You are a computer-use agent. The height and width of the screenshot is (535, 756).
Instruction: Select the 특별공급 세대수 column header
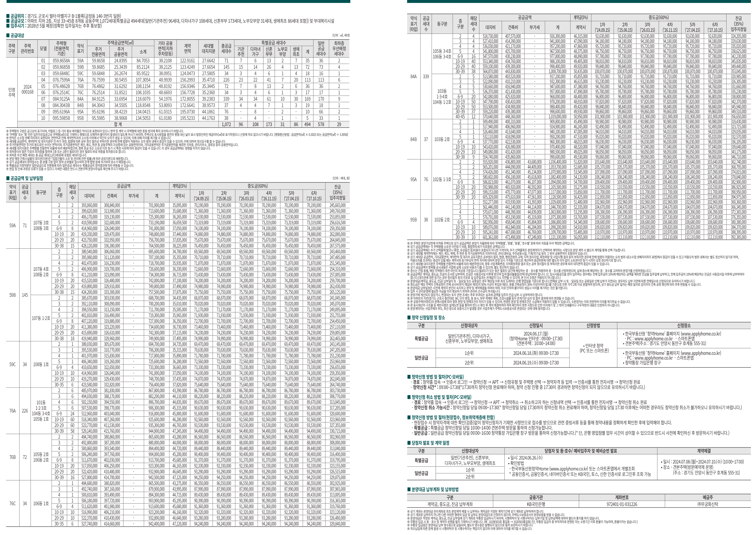(x=274, y=43)
